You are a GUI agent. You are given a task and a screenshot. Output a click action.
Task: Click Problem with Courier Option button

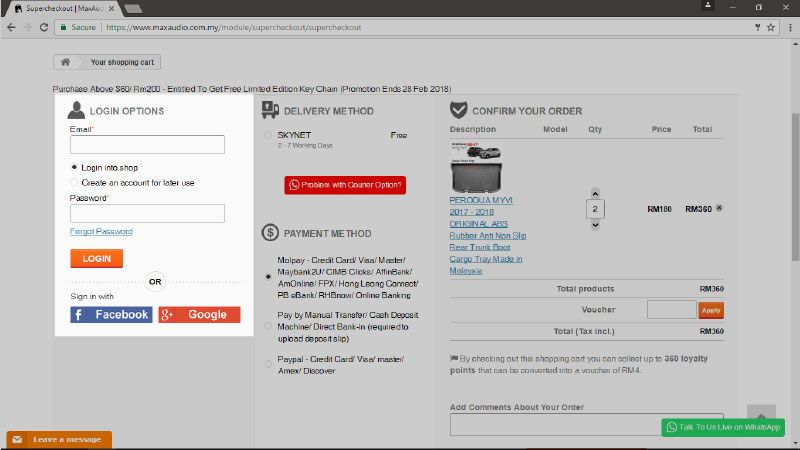(345, 185)
